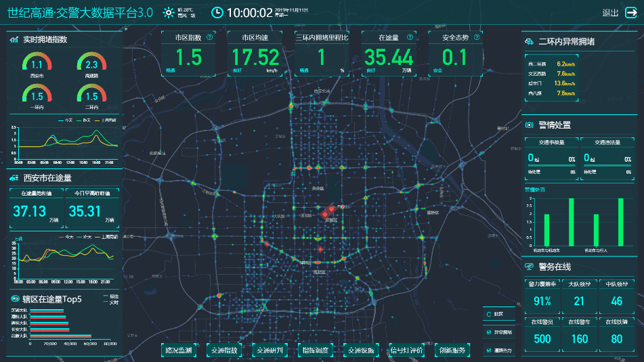This screenshot has width=644, height=362.
Task: Click the help icon beside 在途量
Action: tap(410, 37)
